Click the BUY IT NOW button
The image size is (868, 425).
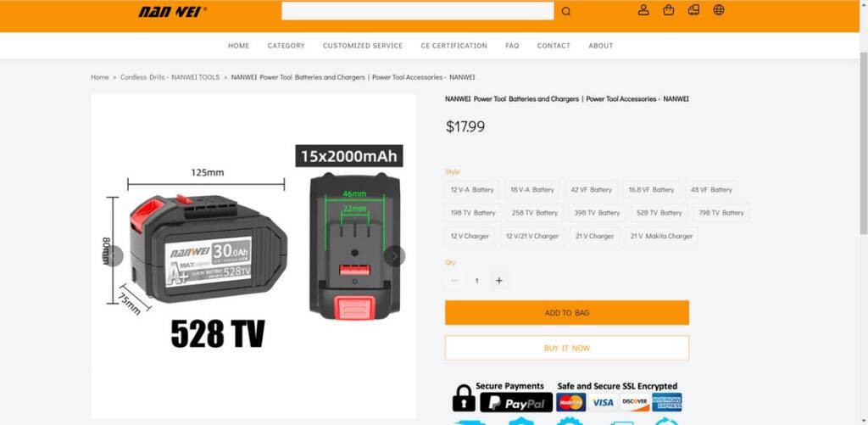tap(567, 348)
